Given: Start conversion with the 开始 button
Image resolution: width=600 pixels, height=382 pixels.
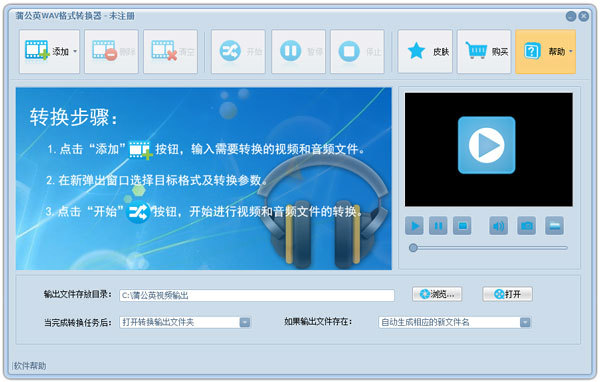Looking at the screenshot, I should (238, 51).
